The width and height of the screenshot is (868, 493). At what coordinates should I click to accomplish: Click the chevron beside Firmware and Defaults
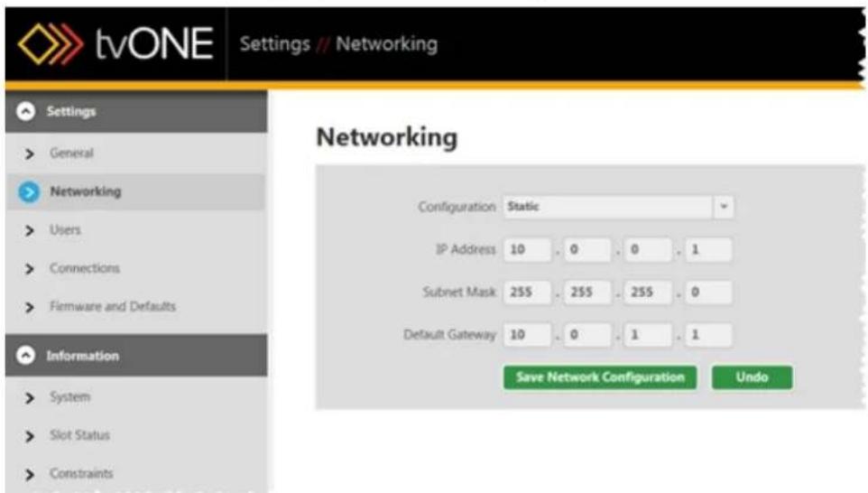[30, 307]
